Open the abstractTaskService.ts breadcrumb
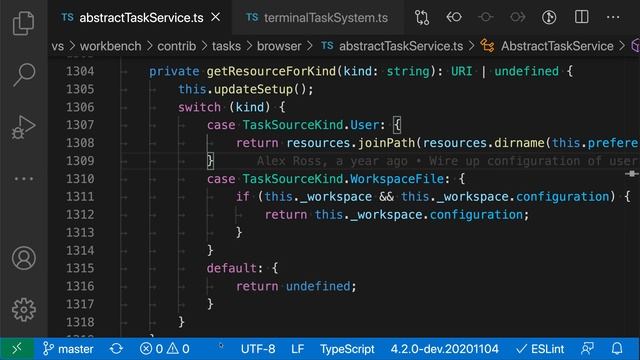The width and height of the screenshot is (640, 360). tap(392, 46)
